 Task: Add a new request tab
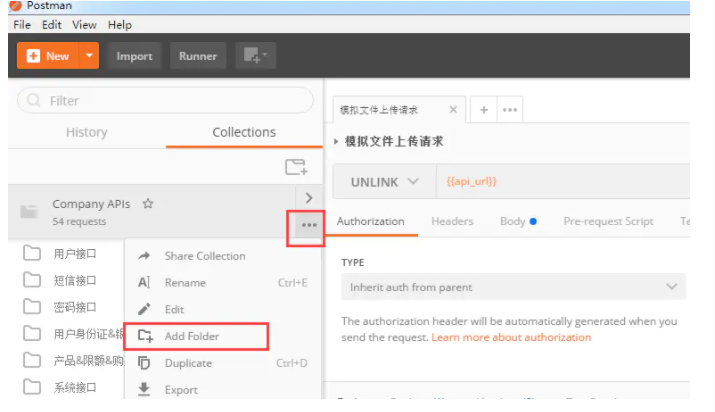(484, 110)
